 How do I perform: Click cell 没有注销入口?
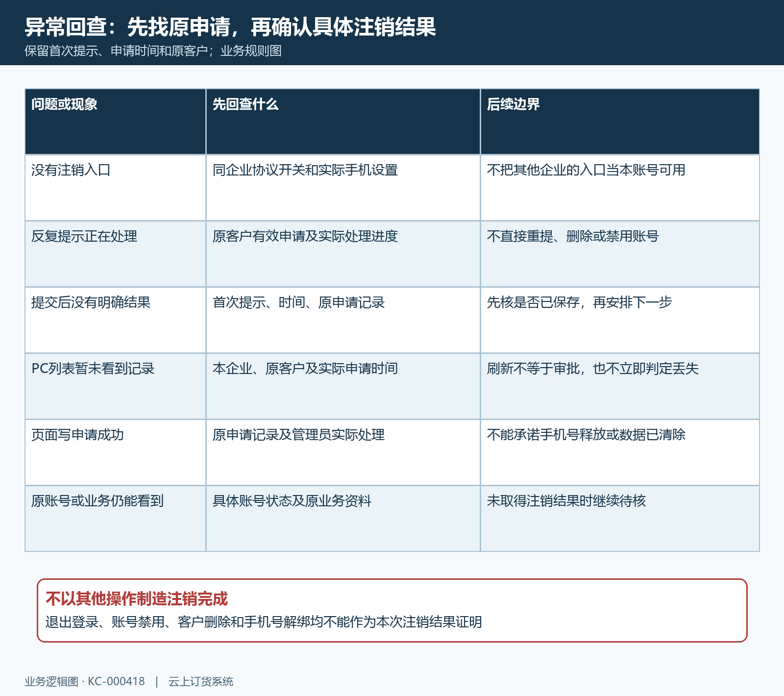click(x=116, y=188)
